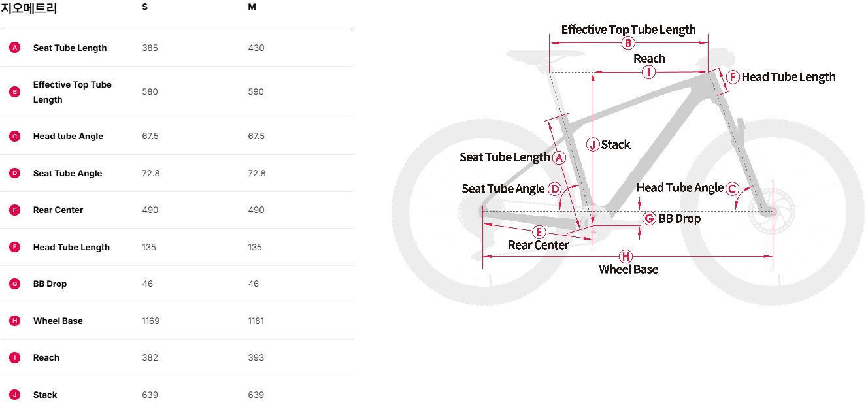Click the F badge in Head Tube Length row
The width and height of the screenshot is (868, 407).
(x=15, y=247)
